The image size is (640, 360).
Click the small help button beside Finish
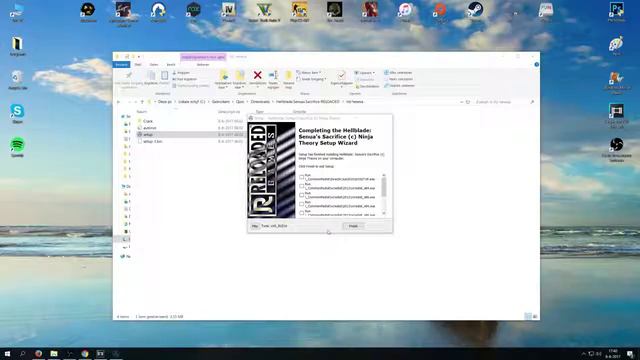coord(255,226)
